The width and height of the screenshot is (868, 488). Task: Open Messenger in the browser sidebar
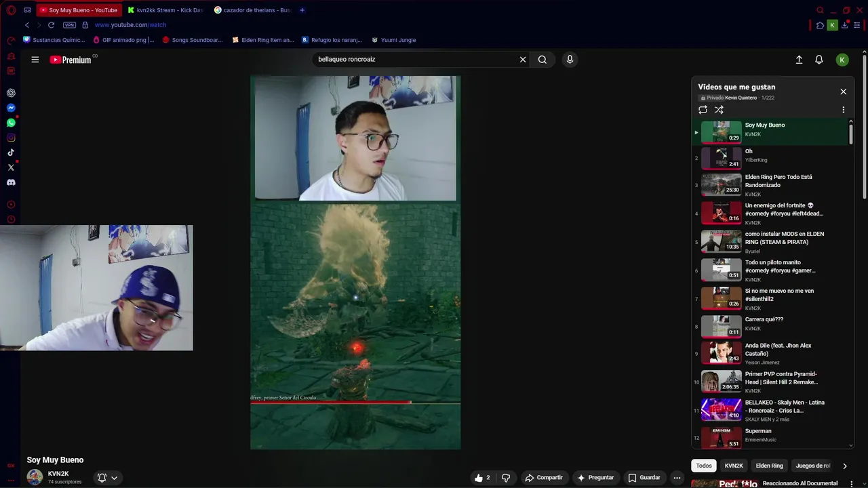click(x=11, y=108)
